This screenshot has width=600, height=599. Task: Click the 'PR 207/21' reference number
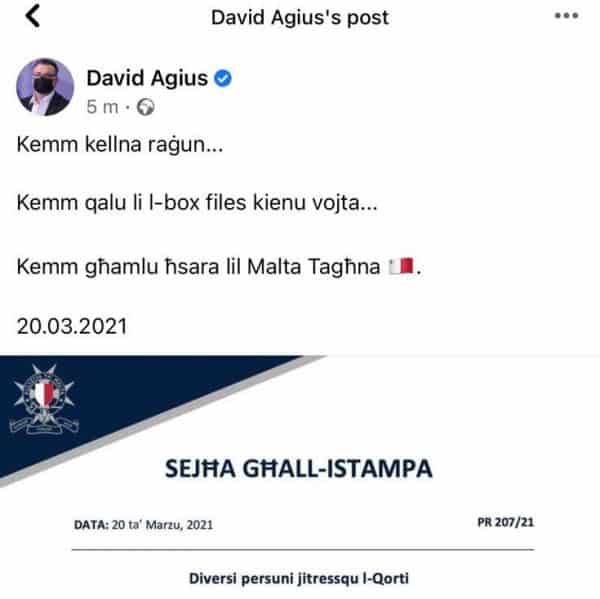pyautogui.click(x=505, y=522)
